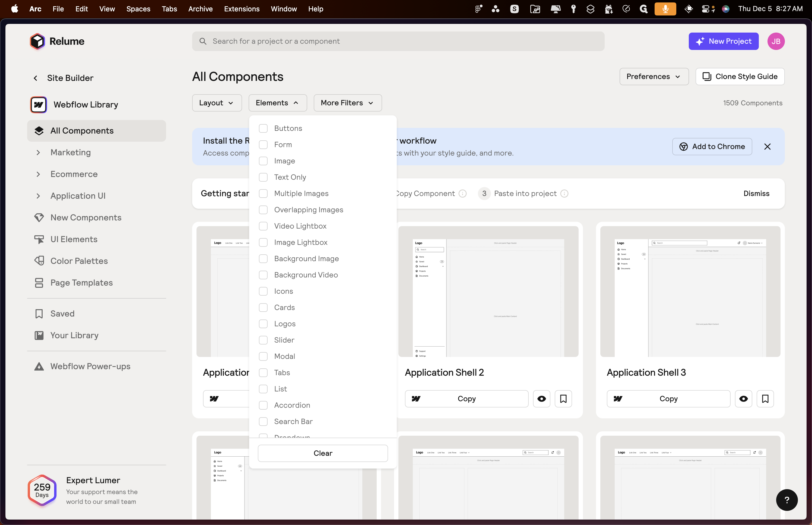Click Add to Chrome button

coord(712,147)
